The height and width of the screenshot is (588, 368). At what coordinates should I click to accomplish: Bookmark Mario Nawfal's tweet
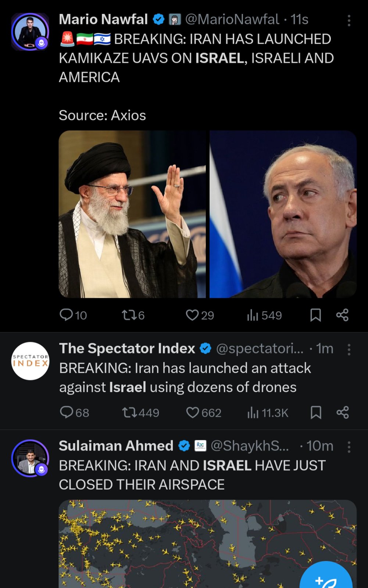coord(315,315)
